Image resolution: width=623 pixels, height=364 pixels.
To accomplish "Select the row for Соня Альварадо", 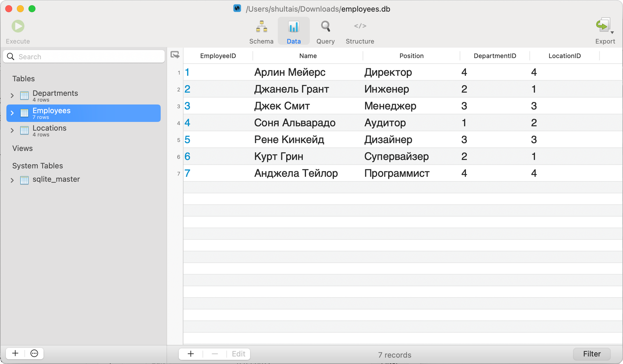I will click(x=294, y=123).
